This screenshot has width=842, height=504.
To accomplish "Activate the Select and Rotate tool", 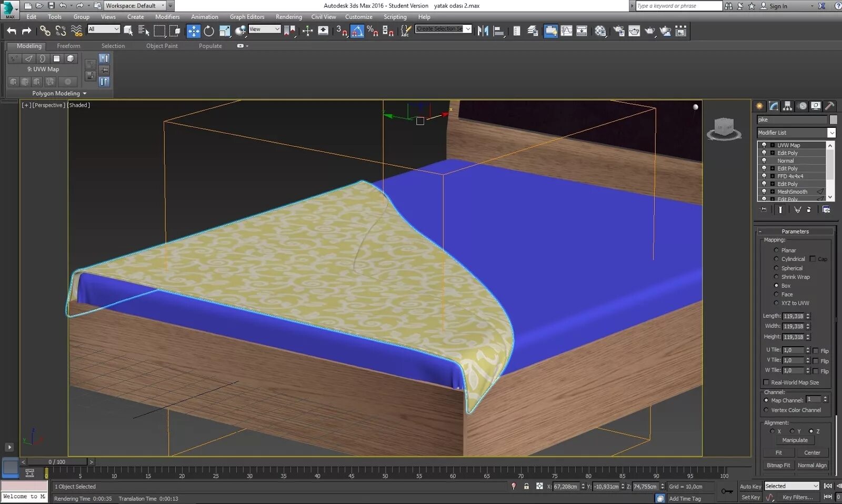I will pos(209,31).
